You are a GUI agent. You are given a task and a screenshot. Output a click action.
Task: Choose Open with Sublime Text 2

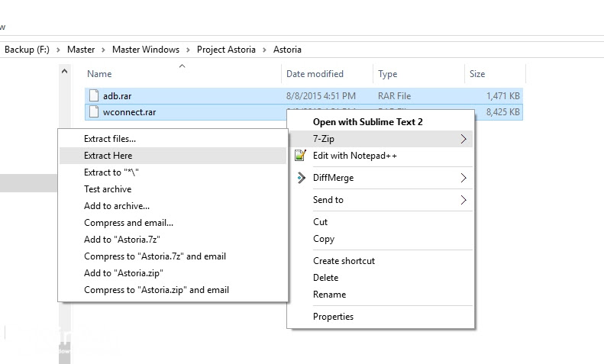point(380,122)
